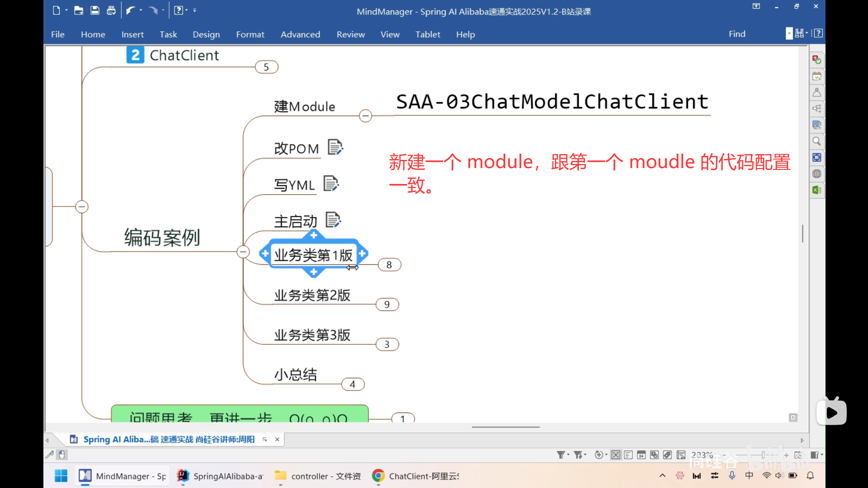Open the notes icon beside 改POM

pyautogui.click(x=335, y=147)
